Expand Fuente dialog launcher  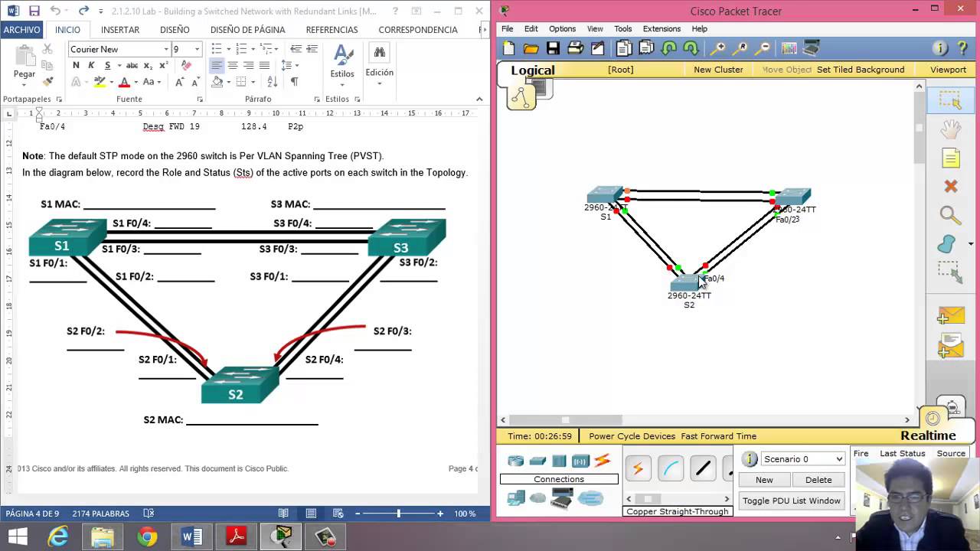(x=200, y=99)
